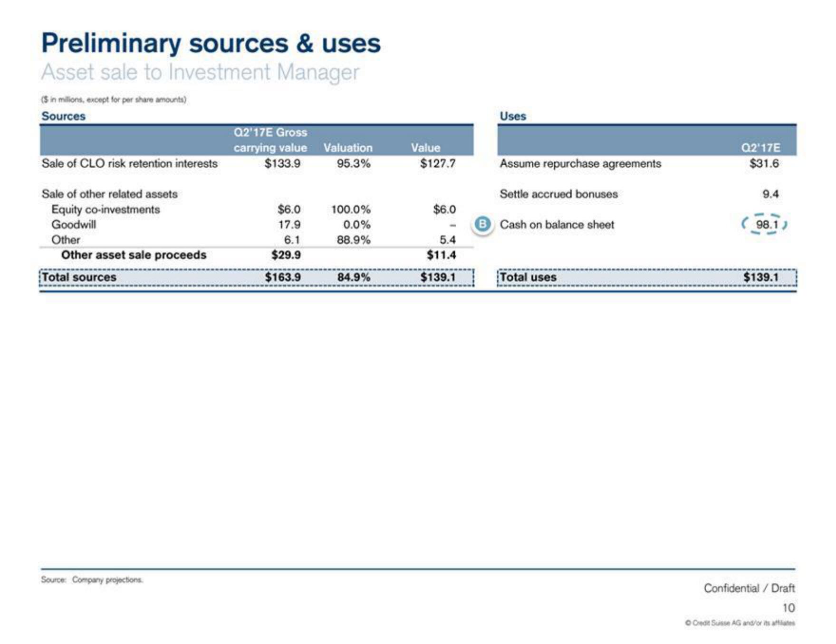Screen dimensions: 836x644
Task: Click the Credit Suisse AG copyright notice
Action: point(740,623)
